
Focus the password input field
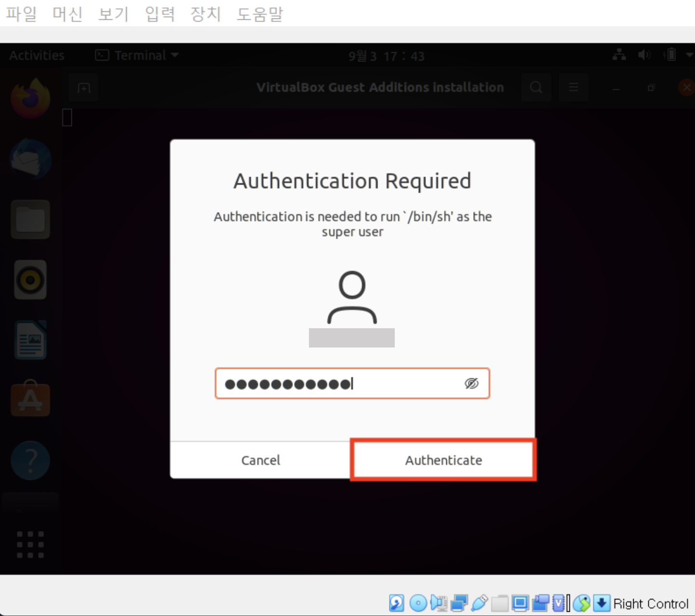click(x=352, y=383)
